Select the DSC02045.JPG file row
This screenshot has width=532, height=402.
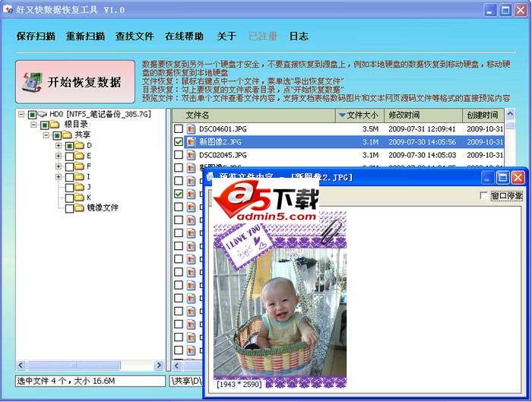coord(338,155)
